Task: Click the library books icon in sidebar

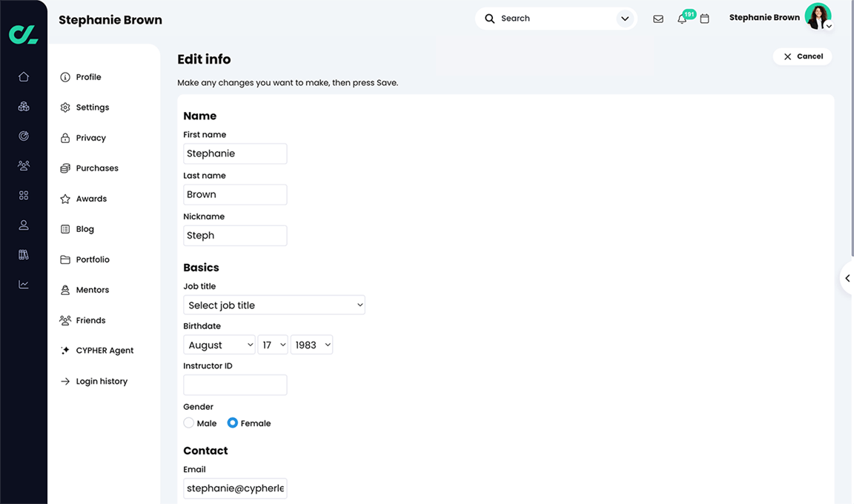Action: (24, 255)
